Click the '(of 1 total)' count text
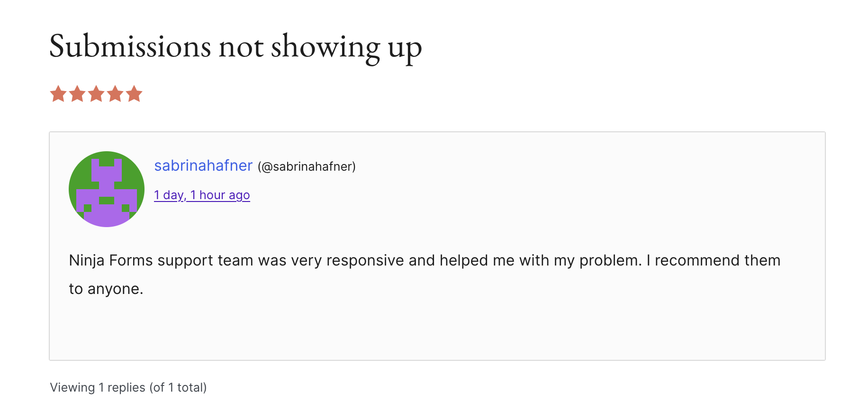868x403 pixels. pyautogui.click(x=178, y=387)
